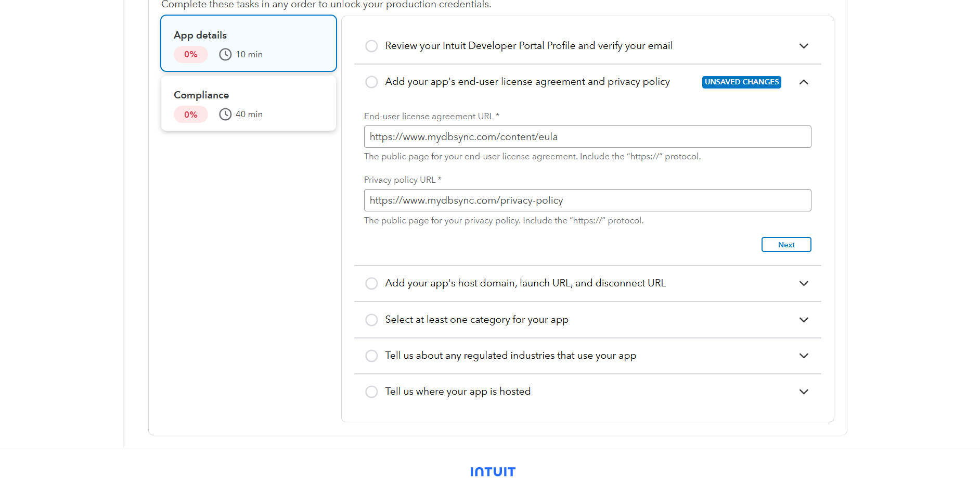
Task: Toggle status circle for license agreement task
Action: coord(371,82)
